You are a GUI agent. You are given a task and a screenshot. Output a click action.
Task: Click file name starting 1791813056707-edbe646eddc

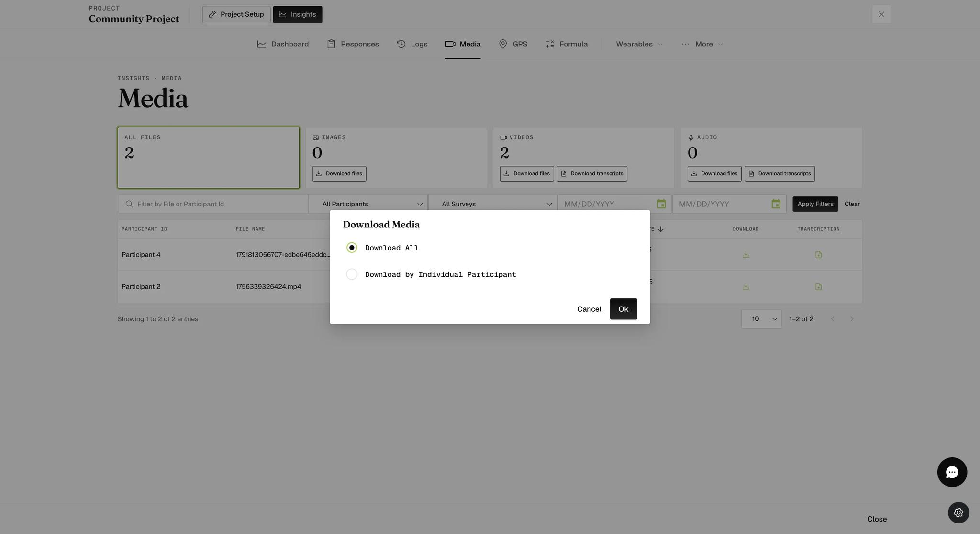282,255
